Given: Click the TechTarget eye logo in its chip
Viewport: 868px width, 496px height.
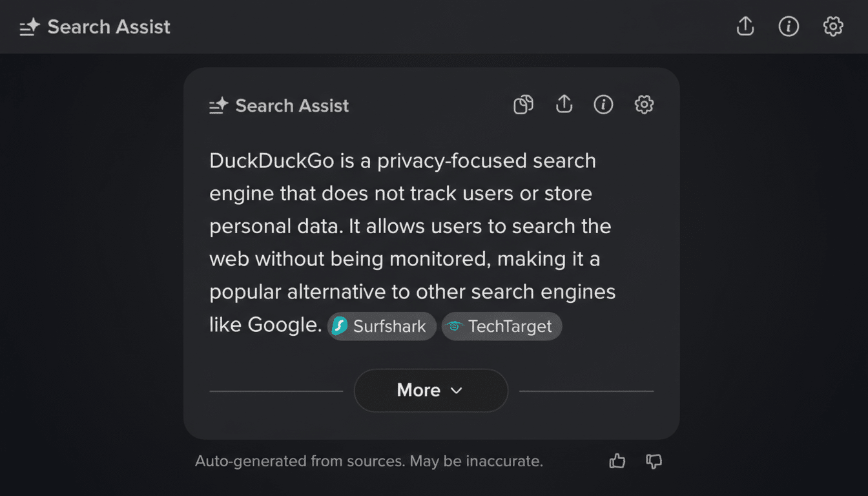Looking at the screenshot, I should click(x=454, y=327).
